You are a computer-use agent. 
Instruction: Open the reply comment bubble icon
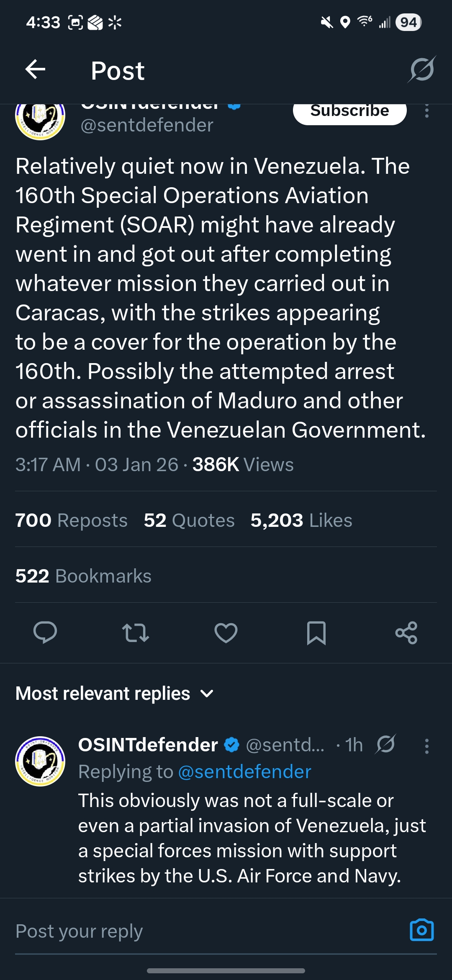tap(45, 632)
